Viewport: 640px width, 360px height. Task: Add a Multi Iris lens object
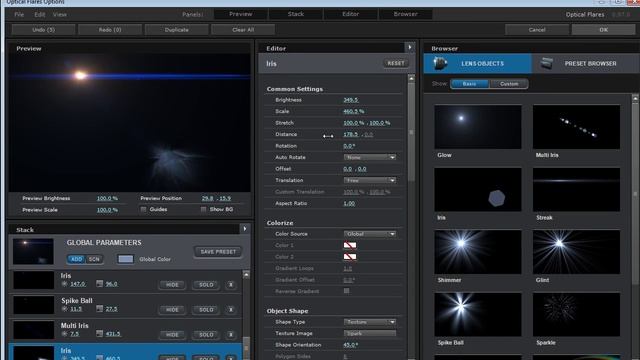pos(576,127)
